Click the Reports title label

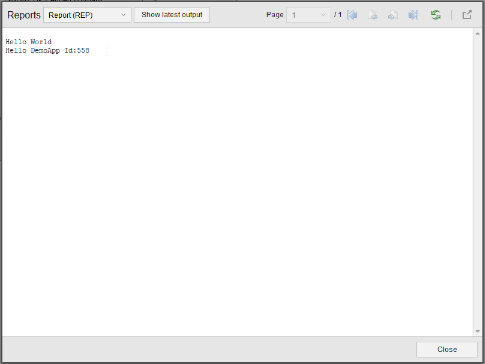(x=24, y=15)
